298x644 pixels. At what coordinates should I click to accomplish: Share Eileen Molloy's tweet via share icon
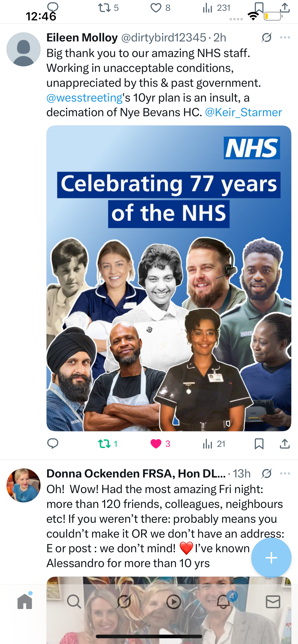[285, 444]
